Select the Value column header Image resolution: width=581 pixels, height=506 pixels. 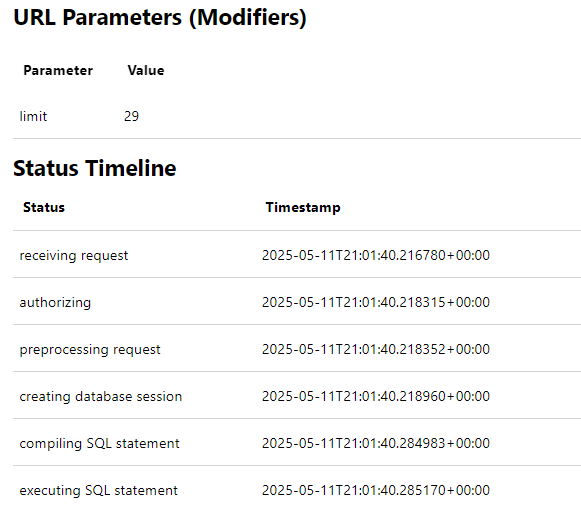[x=146, y=70]
